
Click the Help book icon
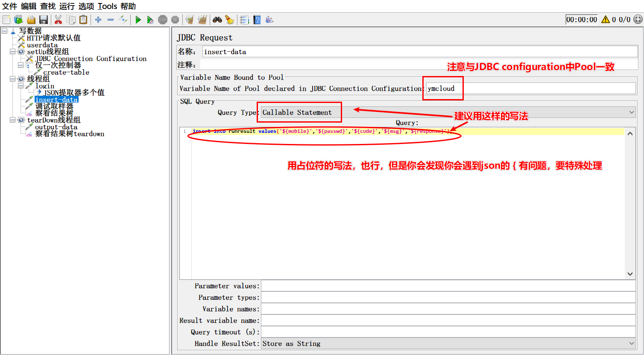tap(257, 20)
